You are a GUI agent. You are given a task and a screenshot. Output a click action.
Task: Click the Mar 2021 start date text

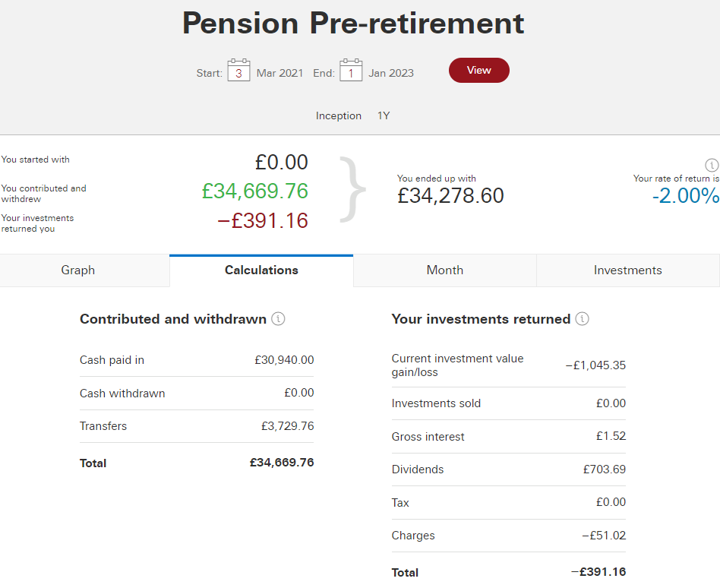point(279,73)
